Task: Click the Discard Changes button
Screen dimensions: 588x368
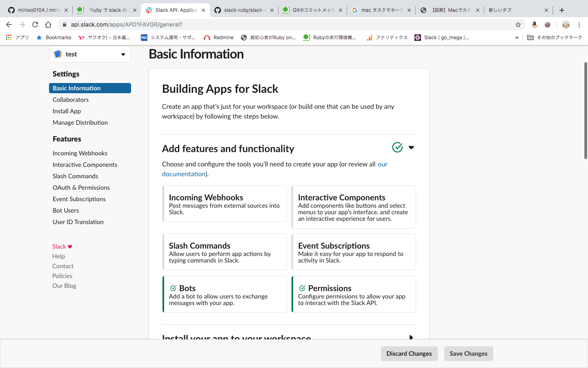Action: [x=409, y=354]
